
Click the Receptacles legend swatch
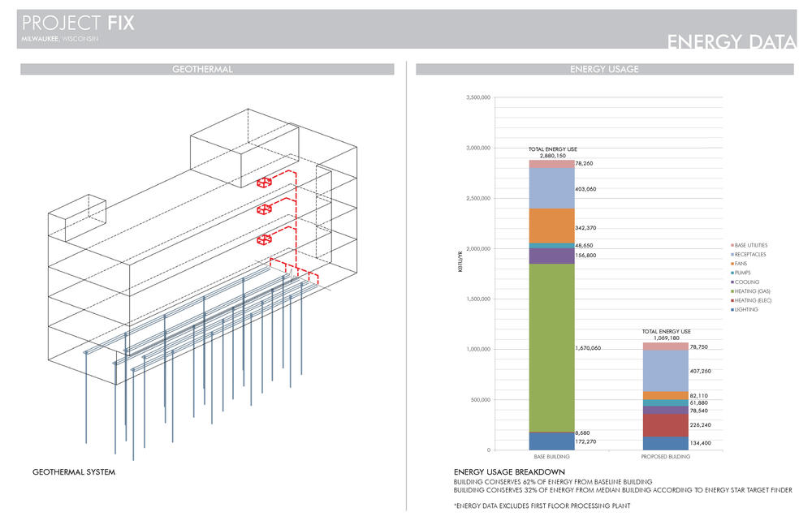(x=732, y=255)
